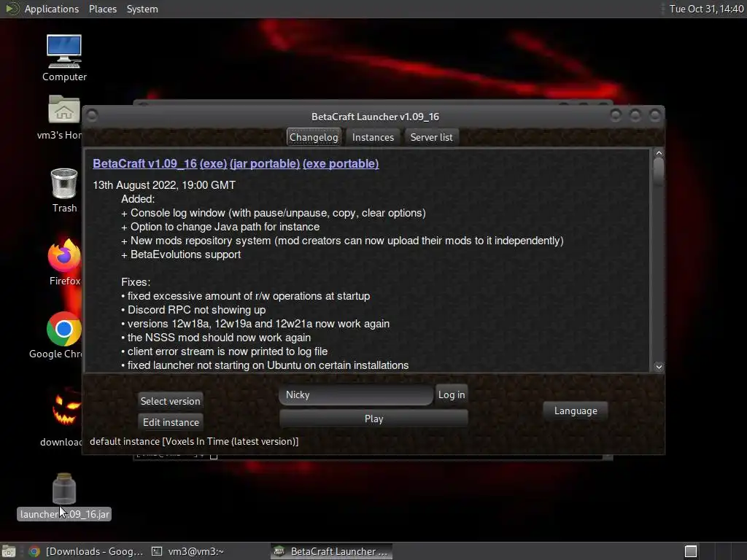
Task: Click the default instance status text
Action: 194,441
